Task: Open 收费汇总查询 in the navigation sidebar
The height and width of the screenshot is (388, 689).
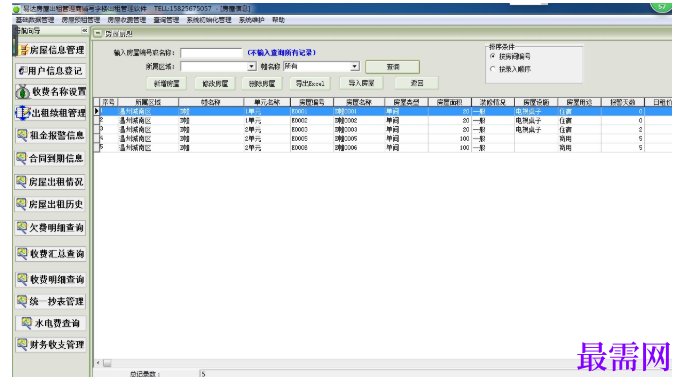Action: coord(51,254)
